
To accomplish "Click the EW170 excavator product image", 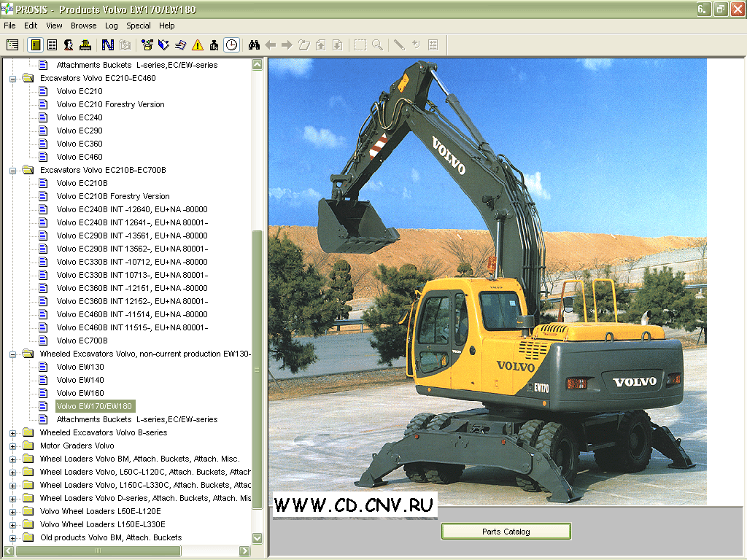I will 487,282.
